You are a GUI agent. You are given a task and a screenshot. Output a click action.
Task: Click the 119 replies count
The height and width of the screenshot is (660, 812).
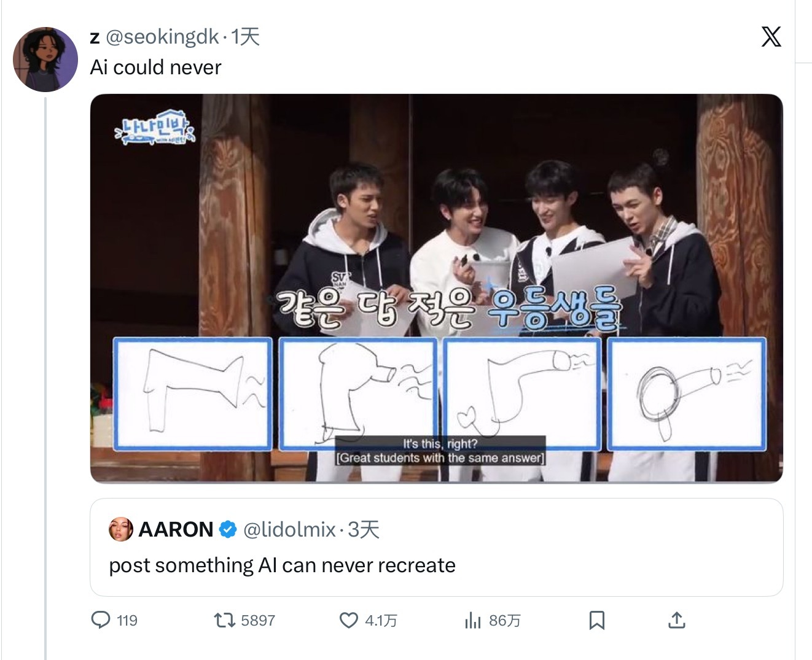pyautogui.click(x=127, y=621)
